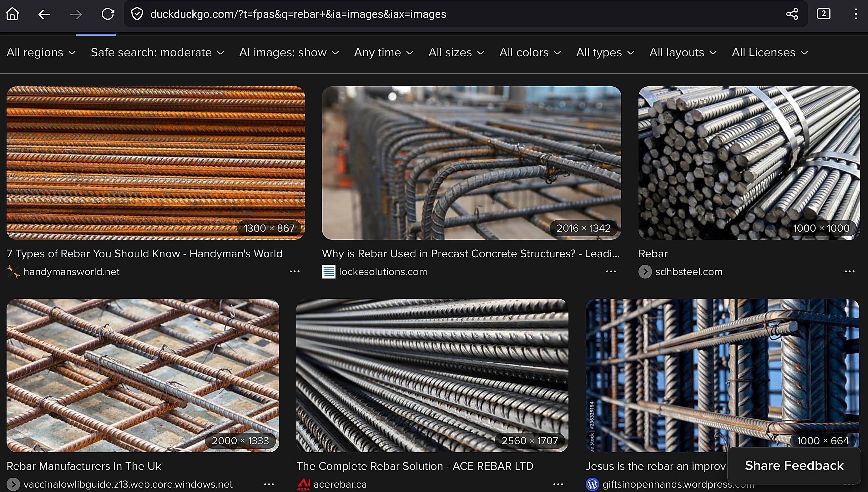Click the URL address bar
The width and height of the screenshot is (868, 492).
[x=439, y=14]
